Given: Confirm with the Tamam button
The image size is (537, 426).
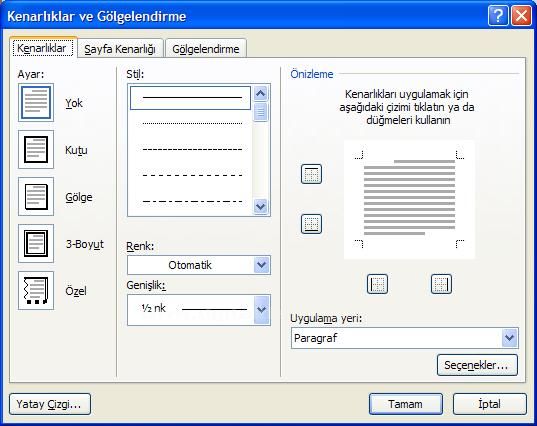Looking at the screenshot, I should click(406, 404).
